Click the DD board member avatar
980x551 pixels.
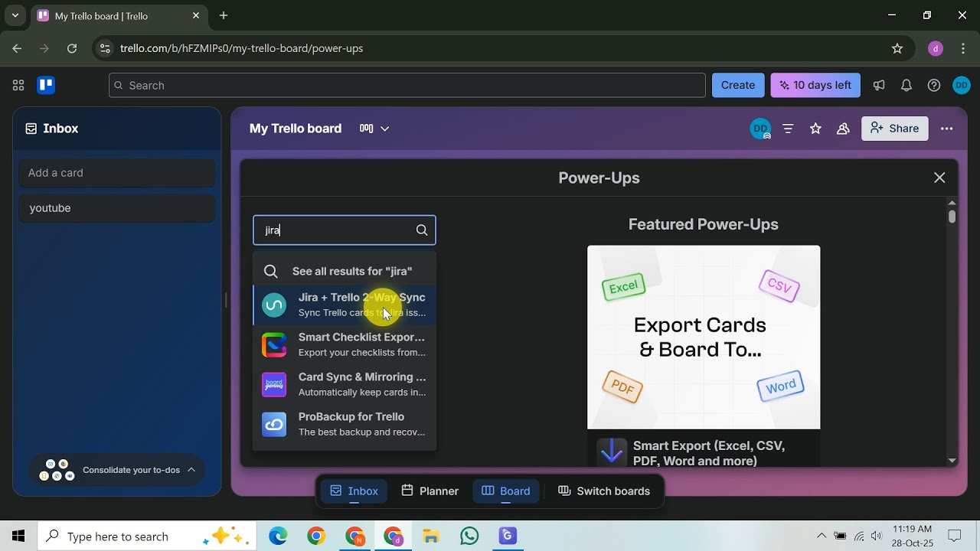(x=759, y=129)
